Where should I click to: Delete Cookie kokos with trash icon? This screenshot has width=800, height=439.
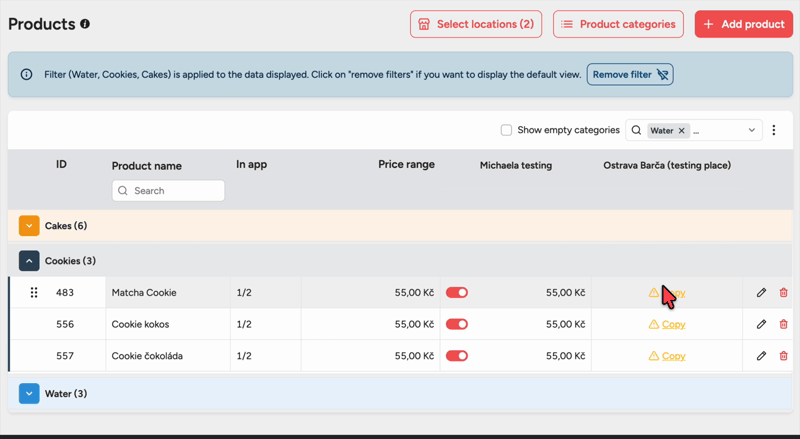tap(784, 324)
